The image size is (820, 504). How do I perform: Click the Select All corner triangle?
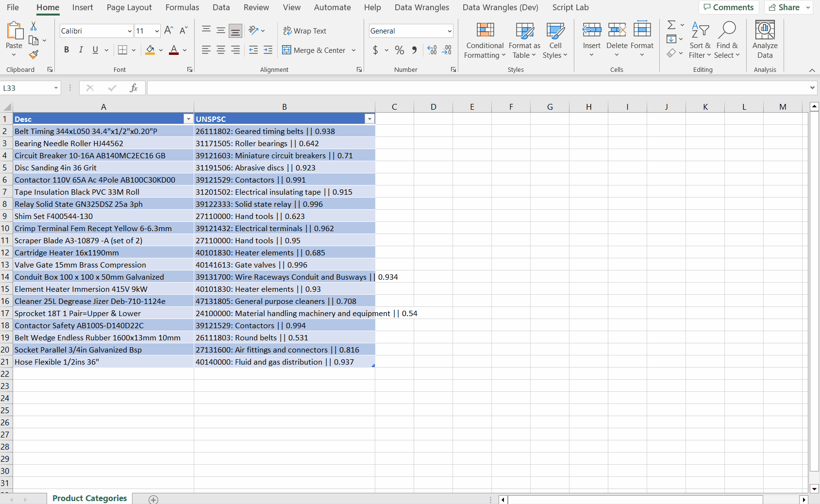(7, 107)
